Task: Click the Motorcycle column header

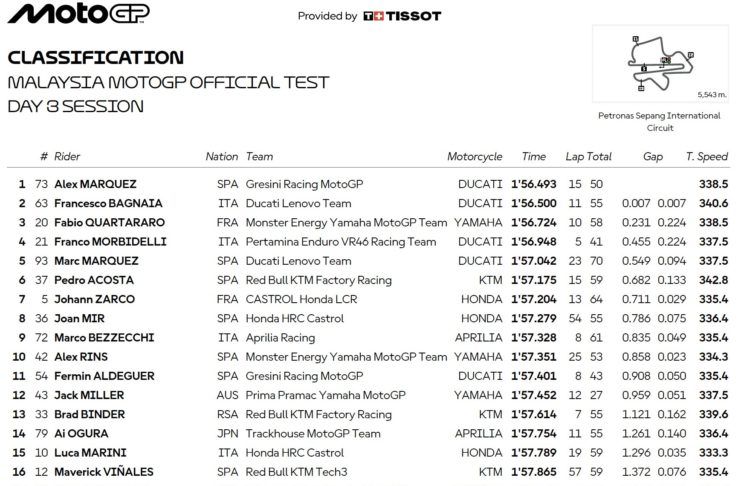Action: pos(474,157)
